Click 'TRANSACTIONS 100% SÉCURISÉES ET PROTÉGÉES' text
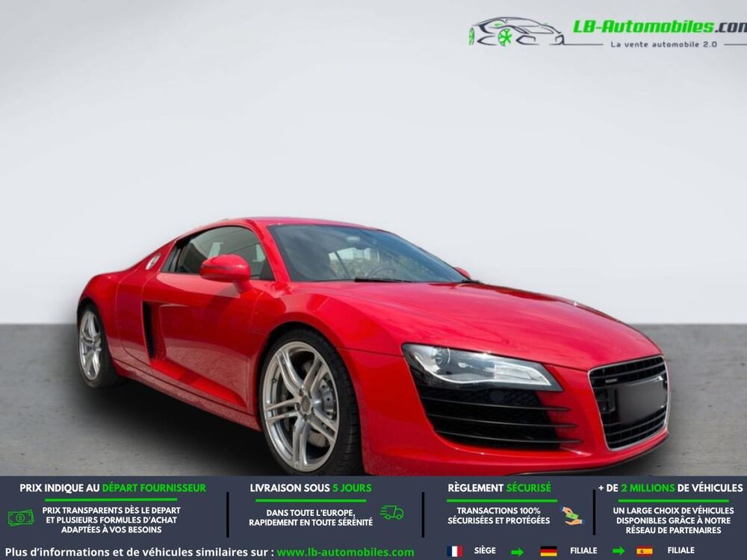The image size is (747, 560). point(499,516)
